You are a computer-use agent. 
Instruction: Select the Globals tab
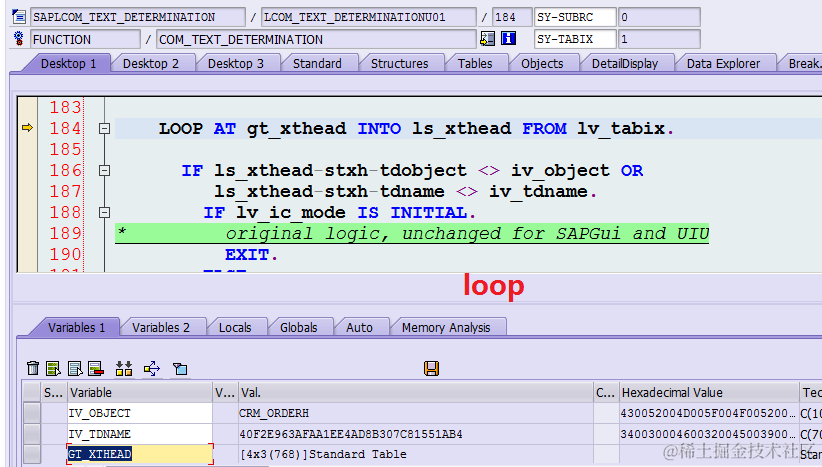(299, 328)
